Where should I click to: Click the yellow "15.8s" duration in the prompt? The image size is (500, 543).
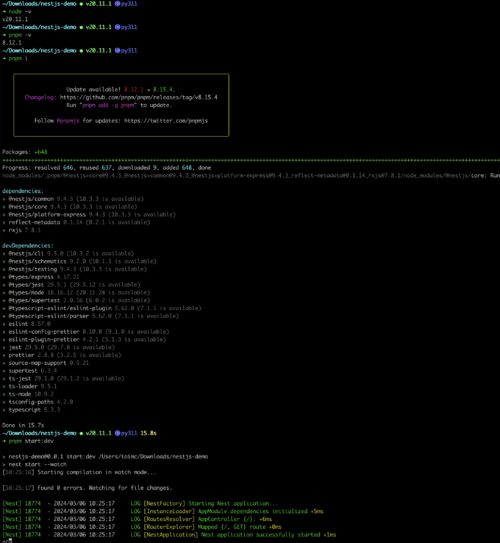coord(148,433)
